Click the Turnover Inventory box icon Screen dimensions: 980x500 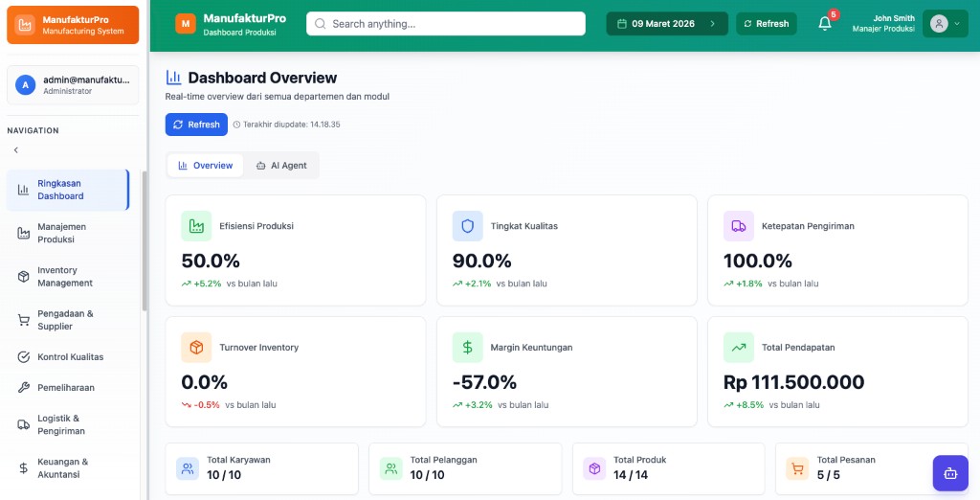(196, 348)
